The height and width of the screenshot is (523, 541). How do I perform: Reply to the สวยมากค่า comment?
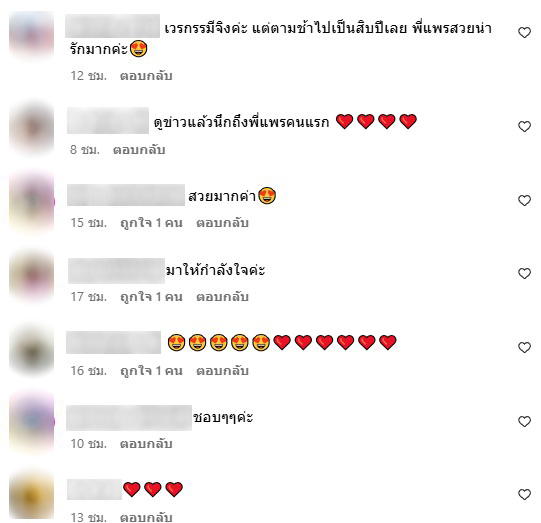tap(223, 223)
